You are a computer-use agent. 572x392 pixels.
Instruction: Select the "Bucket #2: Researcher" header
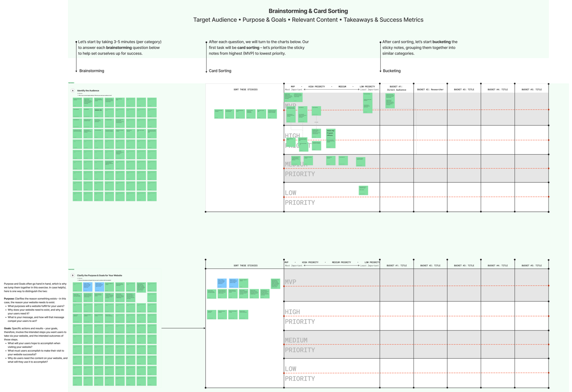[x=431, y=89]
